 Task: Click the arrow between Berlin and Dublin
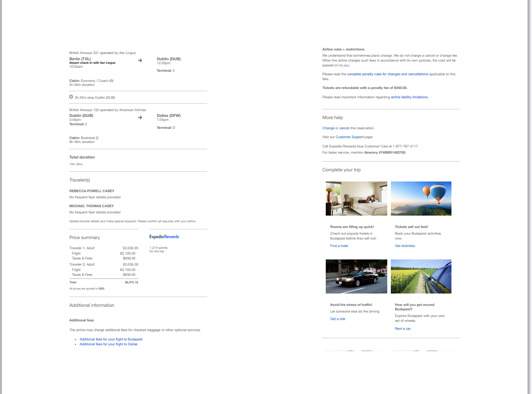click(x=140, y=60)
